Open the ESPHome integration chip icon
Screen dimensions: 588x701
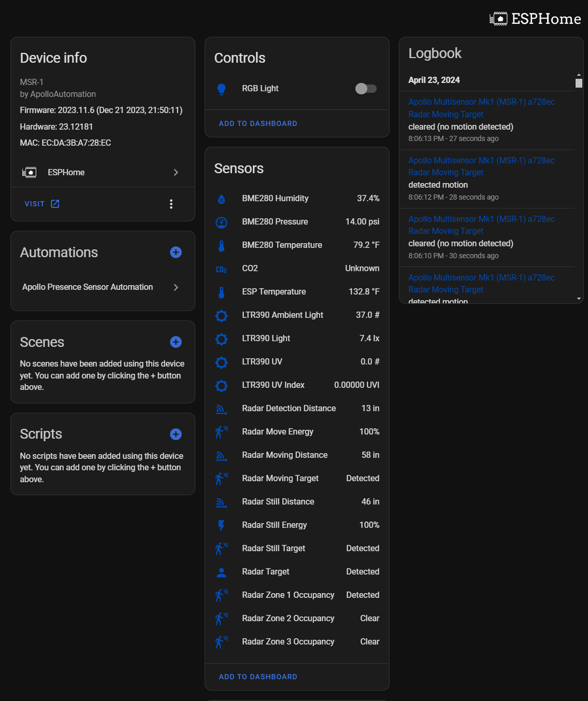pos(30,172)
